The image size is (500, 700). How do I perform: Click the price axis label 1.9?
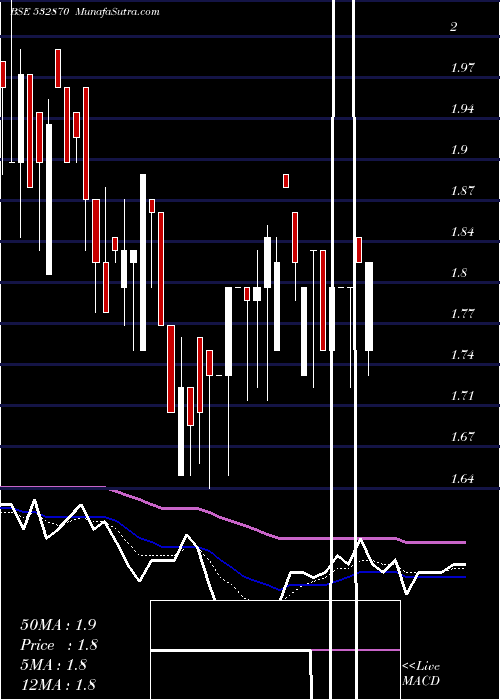(x=458, y=150)
